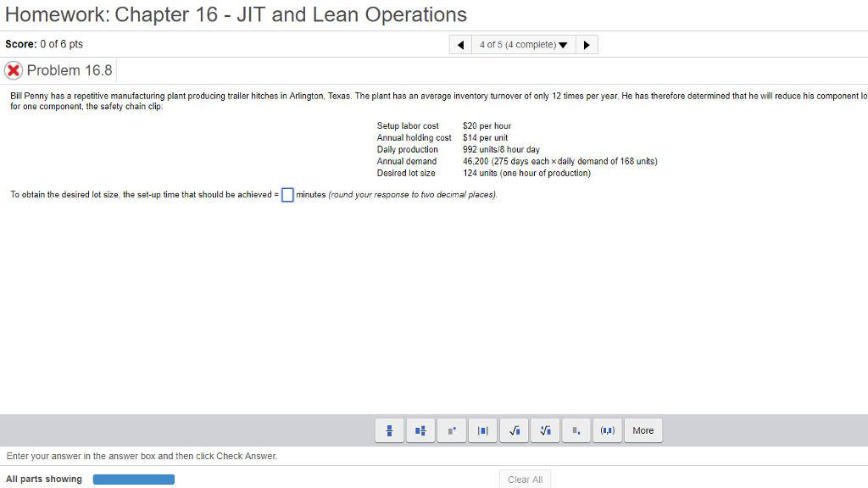Screen dimensions: 868x488
Task: Expand the question selector caret arrow
Action: tap(563, 44)
